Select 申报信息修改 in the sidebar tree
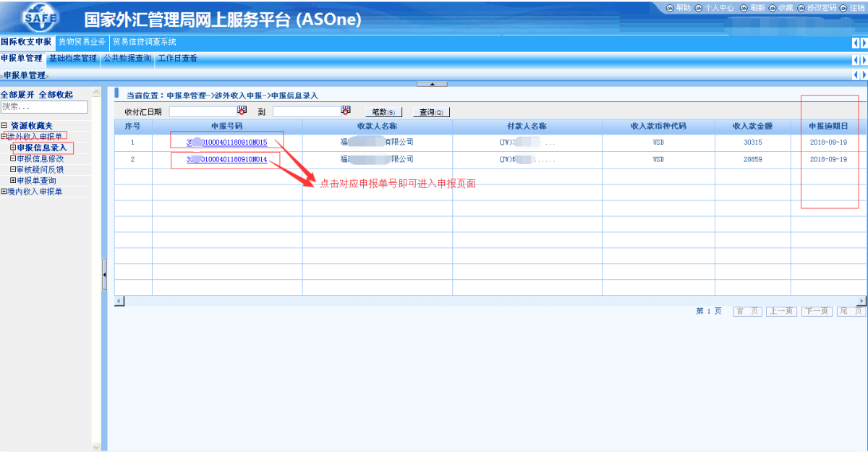Screen dimensions: 868x452 pyautogui.click(x=40, y=159)
